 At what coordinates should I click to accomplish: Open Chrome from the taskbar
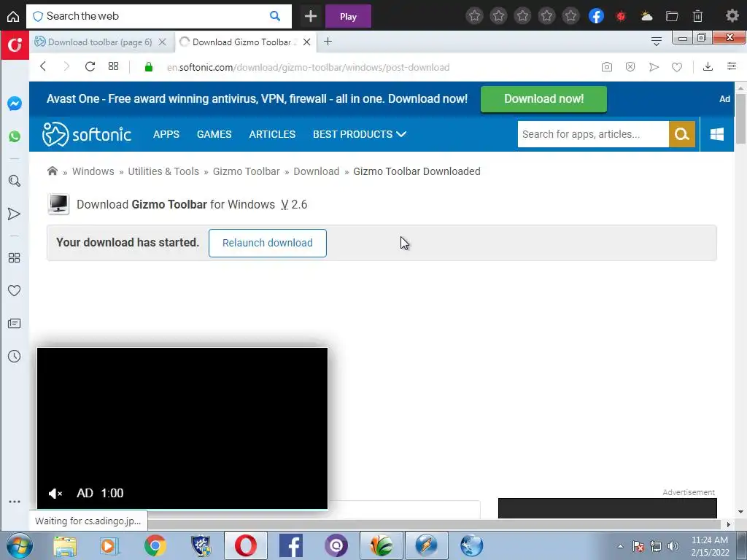tap(155, 545)
